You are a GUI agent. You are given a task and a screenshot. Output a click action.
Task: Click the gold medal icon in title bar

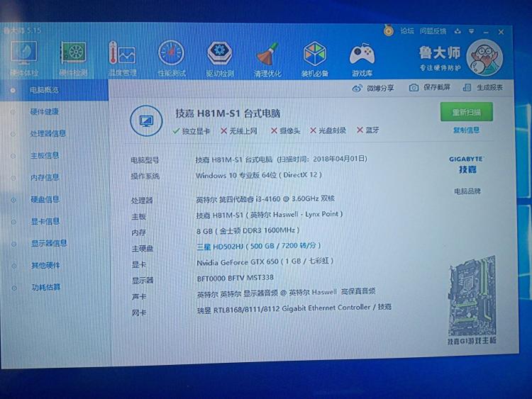(389, 30)
